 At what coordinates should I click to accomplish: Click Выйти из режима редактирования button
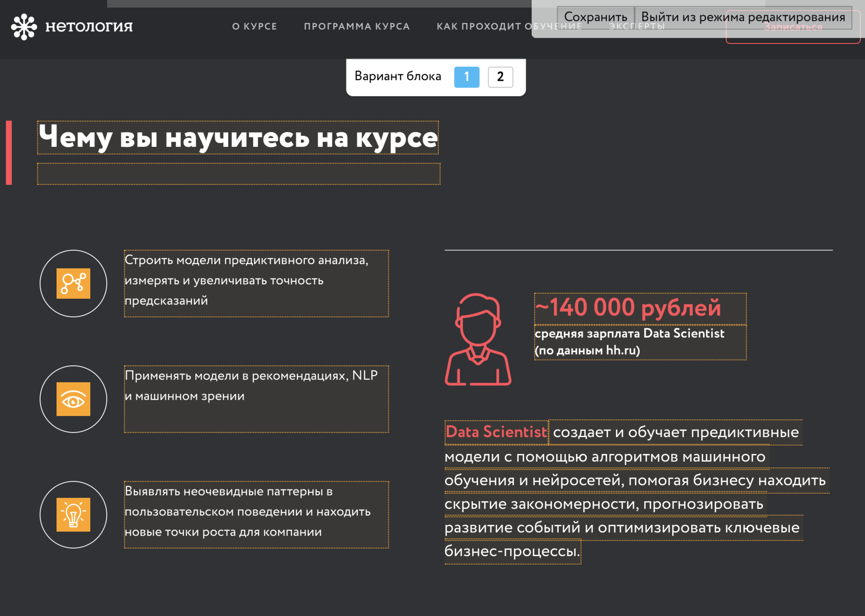tap(743, 17)
